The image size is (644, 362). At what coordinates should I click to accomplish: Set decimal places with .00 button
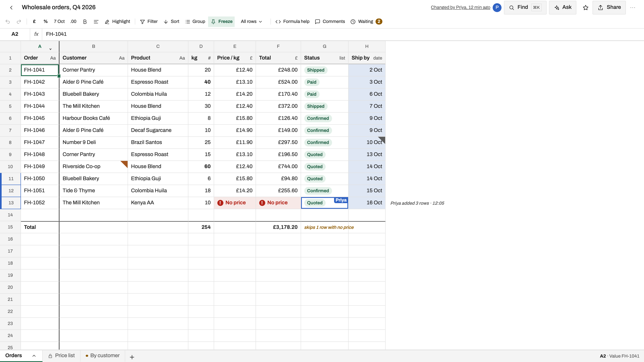[x=73, y=22]
